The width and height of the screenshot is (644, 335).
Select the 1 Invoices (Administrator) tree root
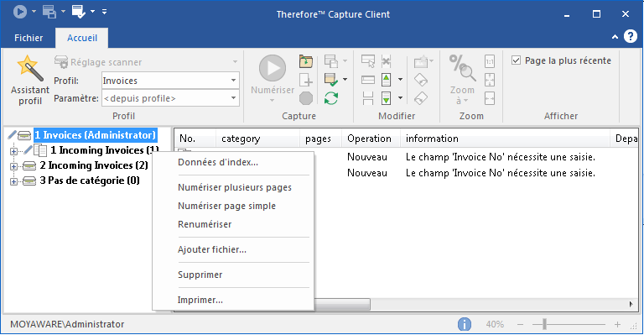pyautogui.click(x=95, y=135)
